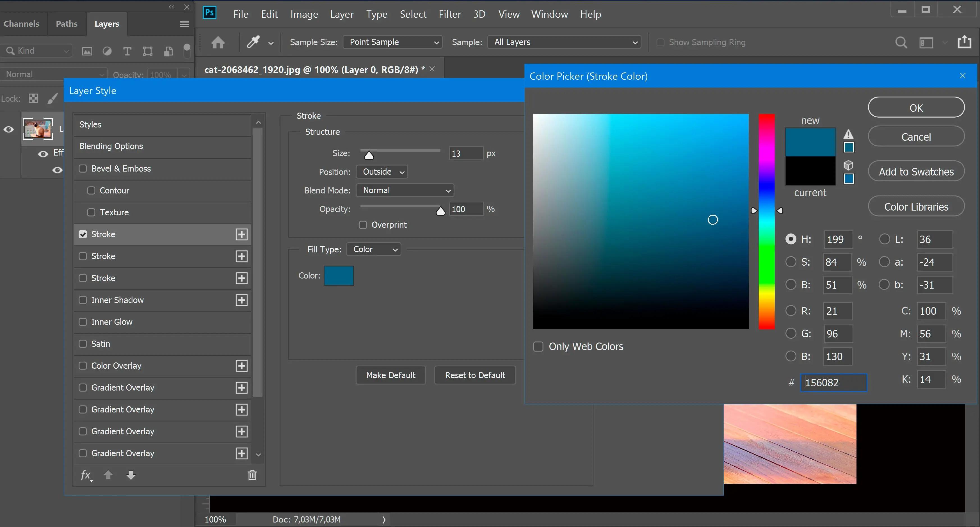Select the L radio button in Lab
This screenshot has height=527, width=980.
click(883, 239)
